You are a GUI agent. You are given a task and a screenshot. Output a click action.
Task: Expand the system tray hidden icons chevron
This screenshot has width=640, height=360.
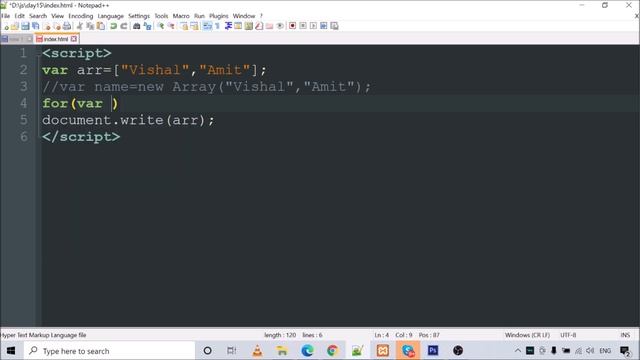tap(518, 351)
